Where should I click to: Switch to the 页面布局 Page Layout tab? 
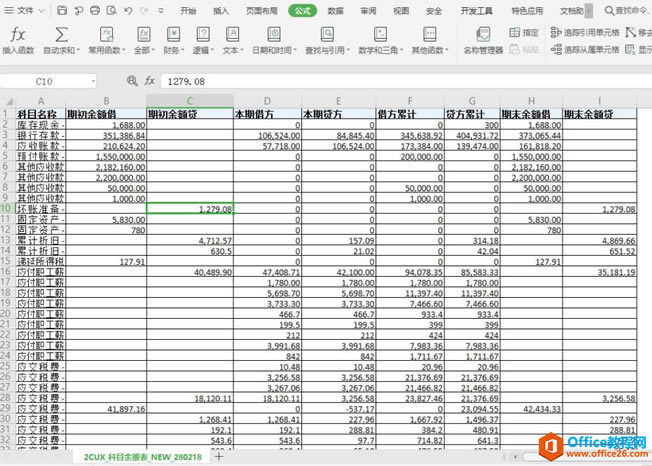point(262,11)
